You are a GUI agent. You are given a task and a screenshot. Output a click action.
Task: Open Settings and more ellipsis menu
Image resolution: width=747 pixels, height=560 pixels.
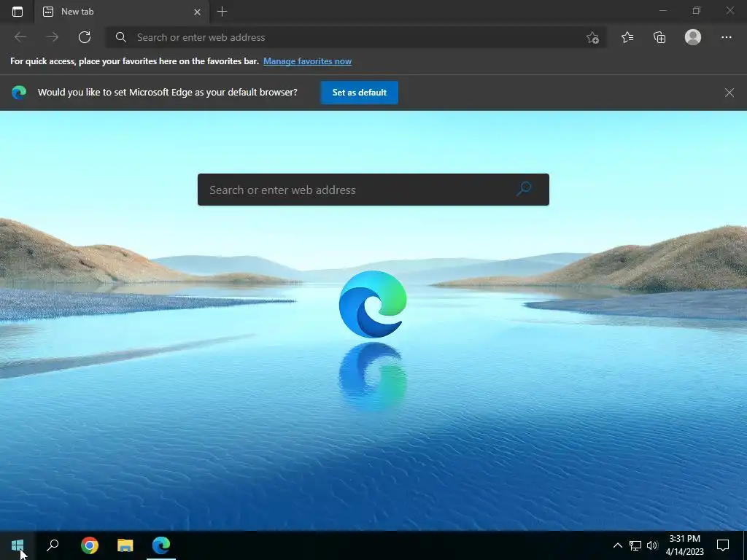[x=726, y=37]
